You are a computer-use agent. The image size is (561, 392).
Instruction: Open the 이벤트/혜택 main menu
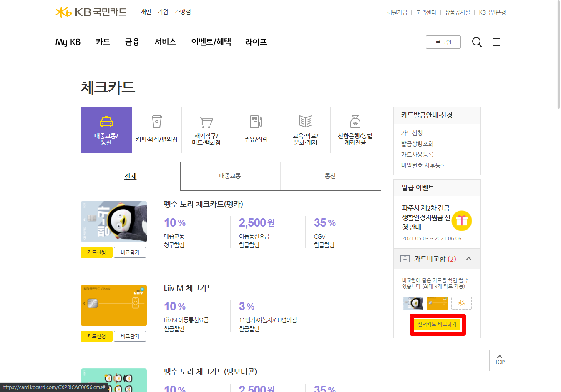[211, 42]
